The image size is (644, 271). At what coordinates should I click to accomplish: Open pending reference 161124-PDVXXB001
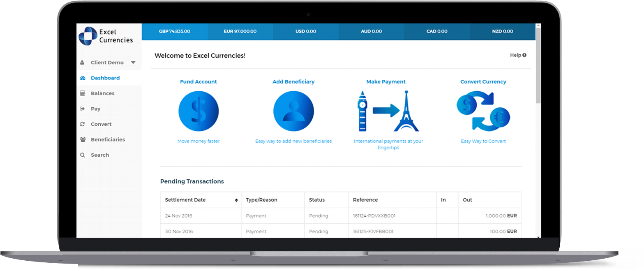click(x=374, y=216)
